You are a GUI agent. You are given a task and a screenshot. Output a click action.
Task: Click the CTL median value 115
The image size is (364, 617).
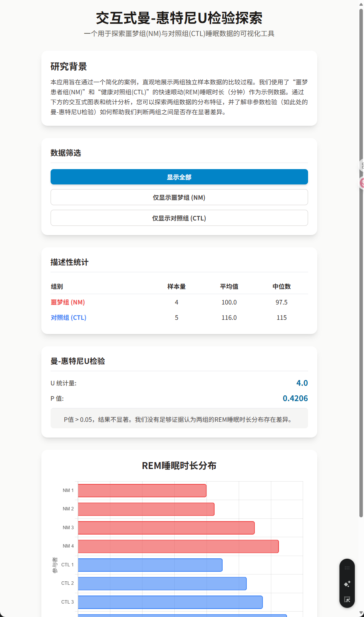[x=282, y=318]
